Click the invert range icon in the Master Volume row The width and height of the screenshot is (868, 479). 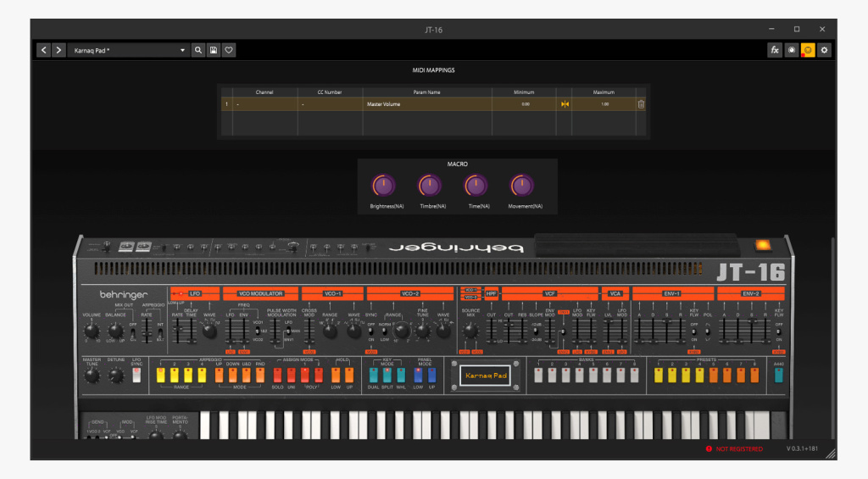(x=565, y=104)
